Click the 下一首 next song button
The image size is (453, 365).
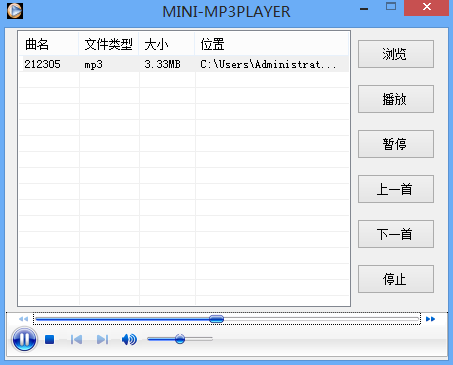tap(396, 234)
